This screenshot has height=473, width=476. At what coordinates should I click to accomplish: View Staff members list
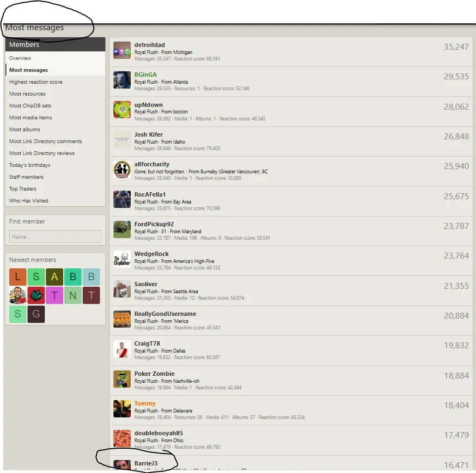pos(26,177)
